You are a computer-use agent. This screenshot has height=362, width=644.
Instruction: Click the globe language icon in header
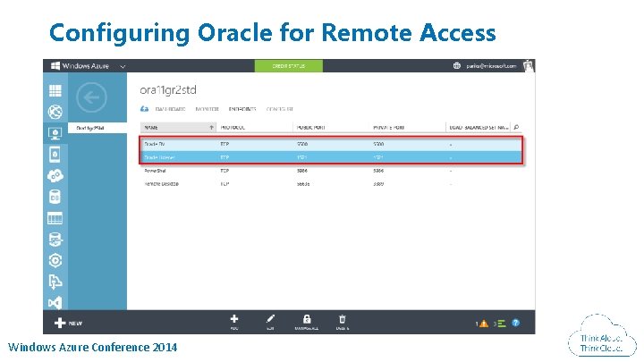[457, 65]
